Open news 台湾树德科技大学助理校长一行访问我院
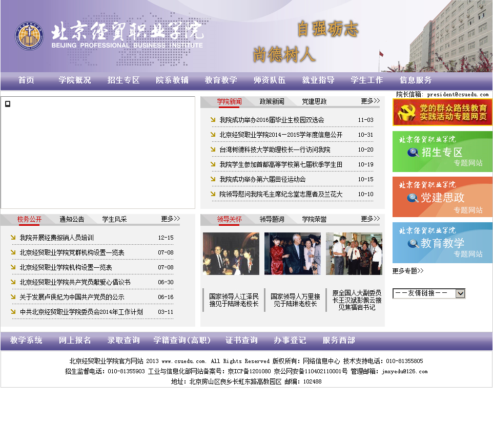 (275, 150)
